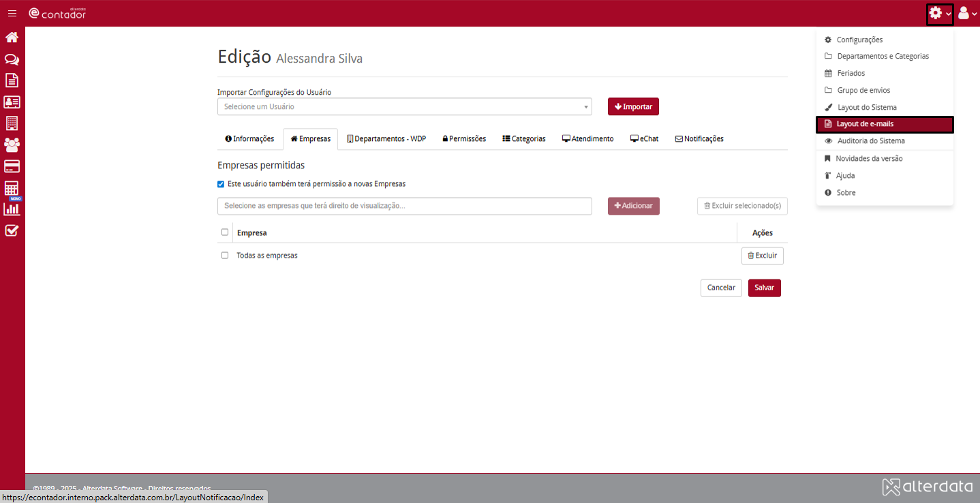
Task: View Novidades da versão menu item
Action: click(x=885, y=158)
